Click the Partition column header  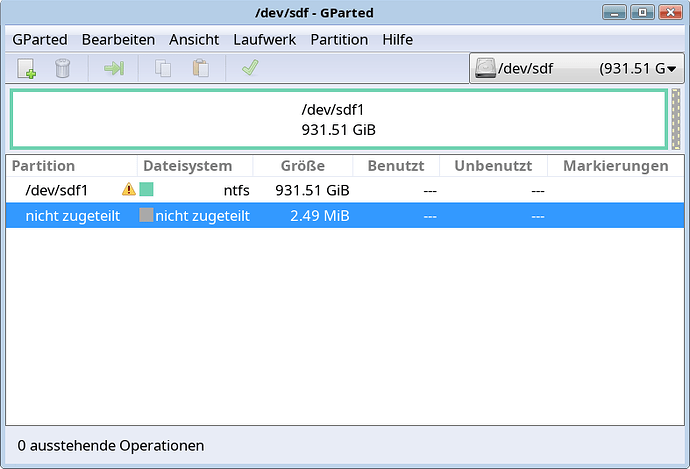point(71,166)
